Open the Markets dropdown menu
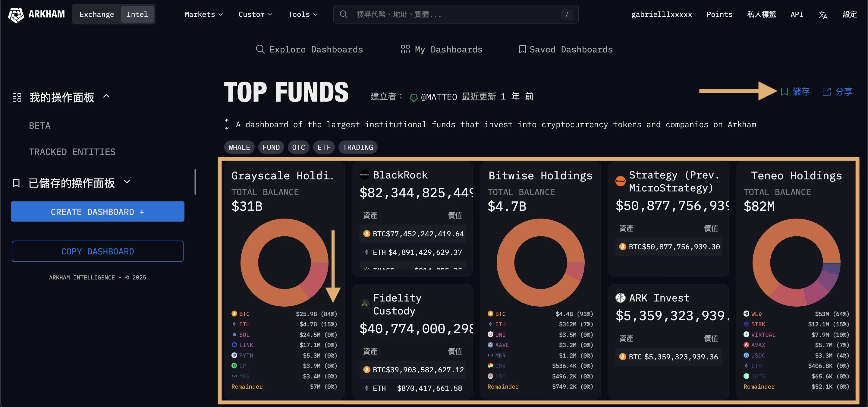Viewport: 868px width, 407px height. click(x=203, y=14)
